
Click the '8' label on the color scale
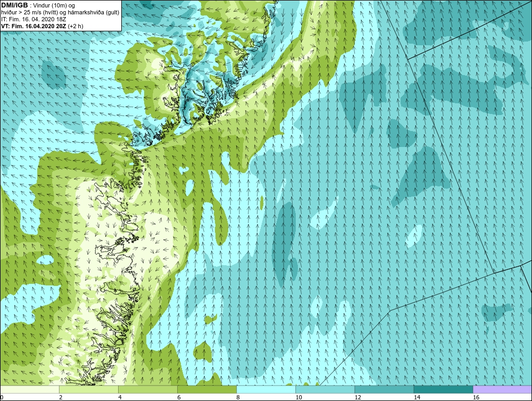click(238, 397)
